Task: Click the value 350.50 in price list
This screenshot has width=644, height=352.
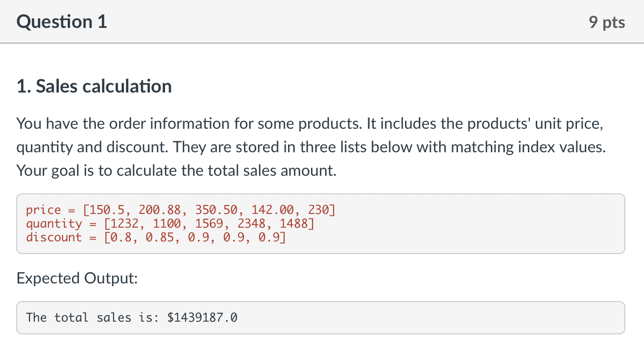Action: pos(215,211)
